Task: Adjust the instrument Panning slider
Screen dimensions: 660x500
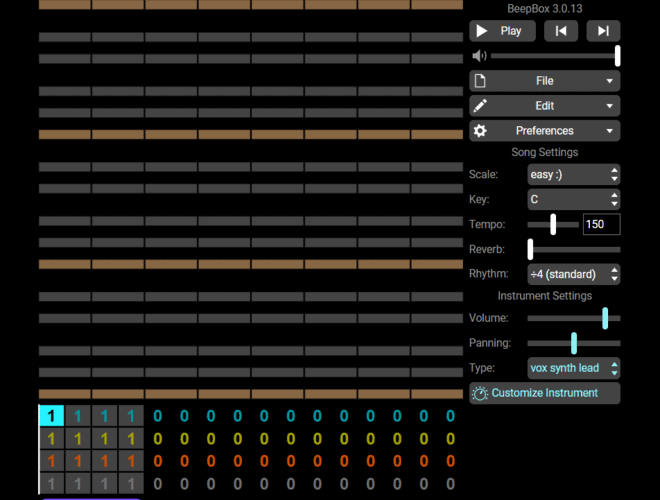Action: (x=574, y=343)
